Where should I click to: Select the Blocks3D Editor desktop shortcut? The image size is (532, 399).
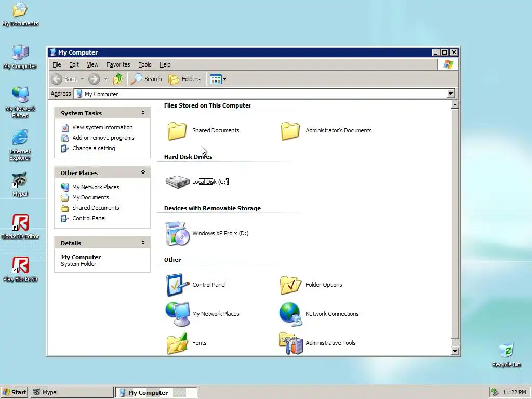tap(20, 227)
